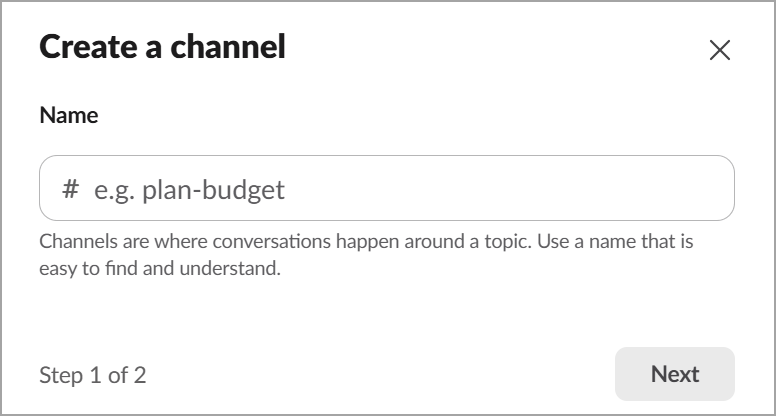Viewport: 776px width, 416px height.
Task: Click the "plan-budget" example text
Action: pos(213,189)
